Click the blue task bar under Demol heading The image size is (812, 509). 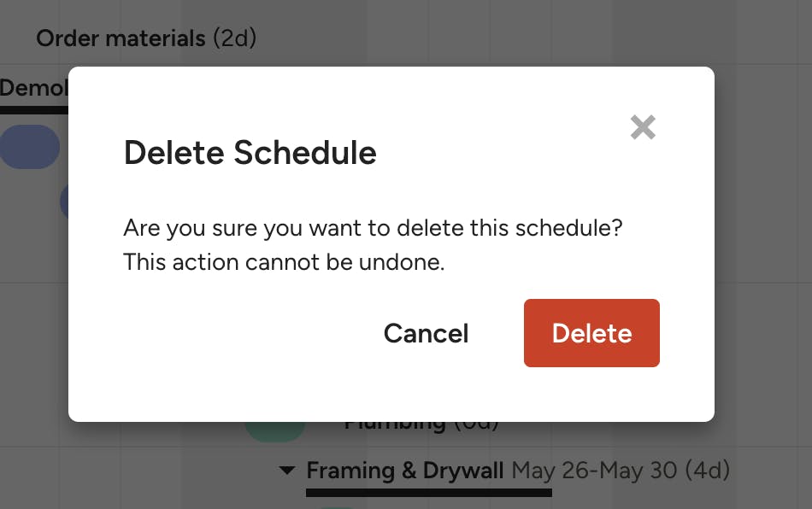click(30, 147)
